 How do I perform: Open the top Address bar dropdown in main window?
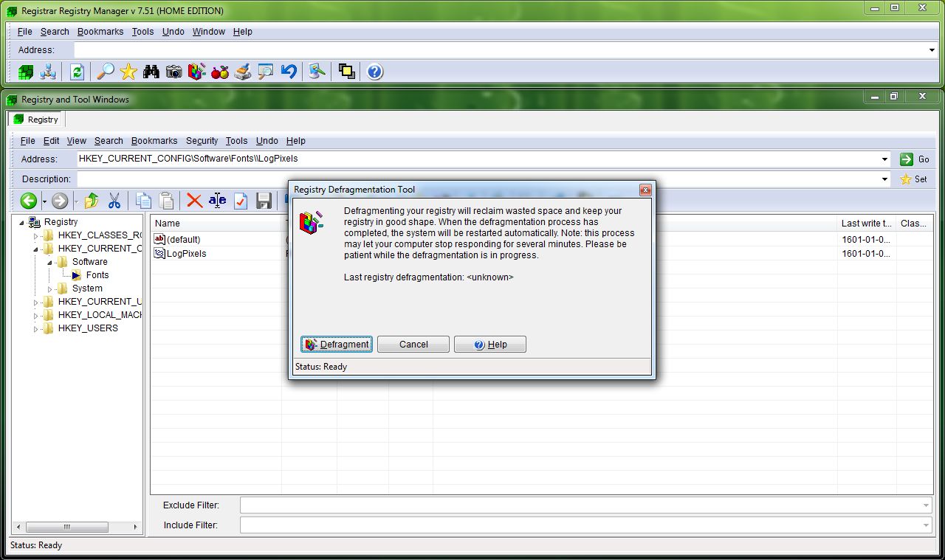tap(932, 50)
